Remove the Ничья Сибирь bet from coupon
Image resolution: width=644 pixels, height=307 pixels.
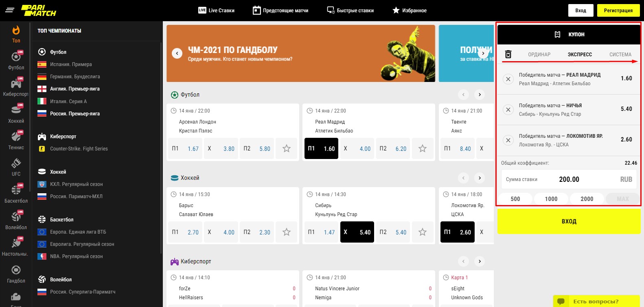click(508, 110)
